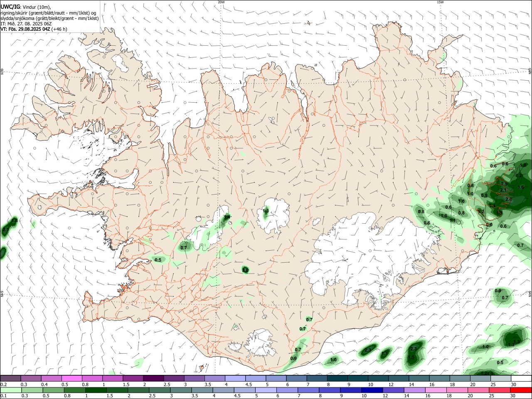Click the '0.2' label in the upper legend row

point(3,384)
